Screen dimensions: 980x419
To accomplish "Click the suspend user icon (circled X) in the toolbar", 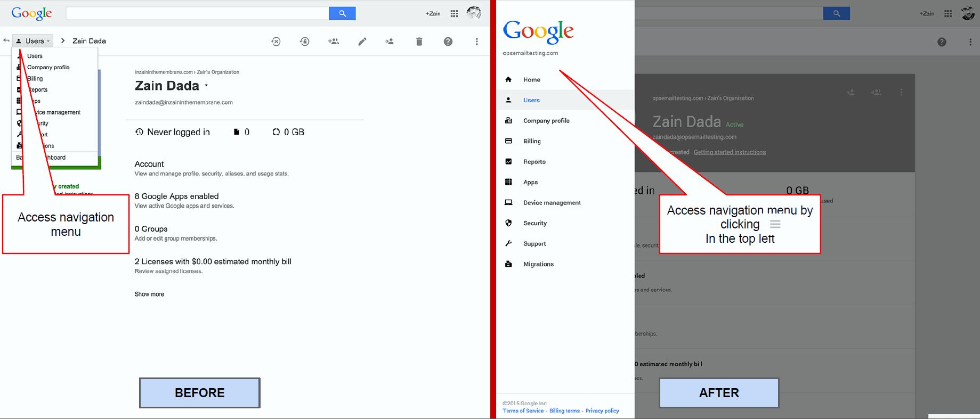I will click(276, 42).
